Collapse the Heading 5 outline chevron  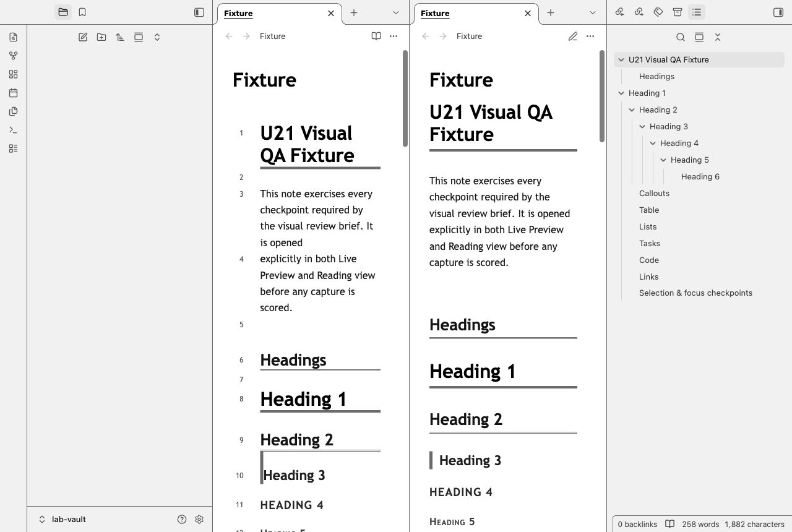click(x=663, y=160)
